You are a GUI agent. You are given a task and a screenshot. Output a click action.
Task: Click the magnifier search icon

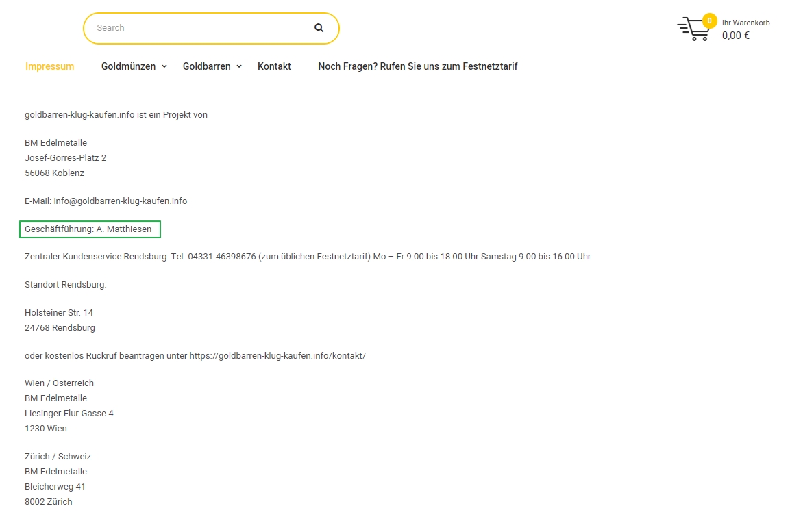pos(319,27)
